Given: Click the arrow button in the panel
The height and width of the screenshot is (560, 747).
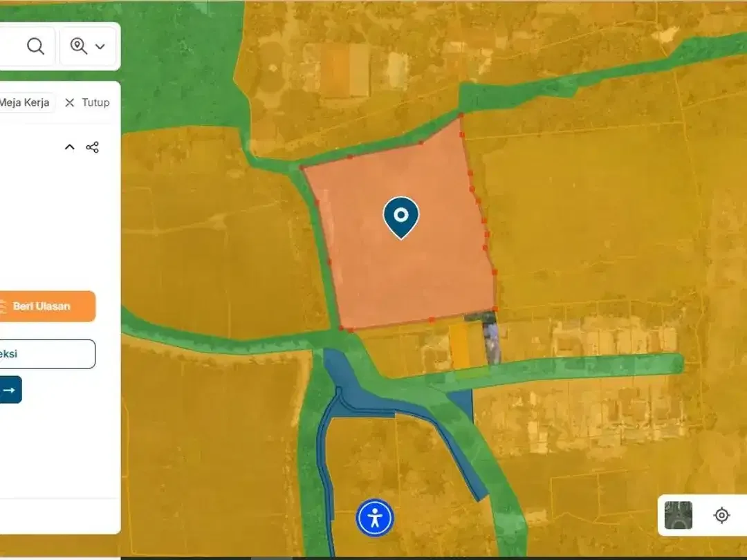Looking at the screenshot, I should coord(10,389).
